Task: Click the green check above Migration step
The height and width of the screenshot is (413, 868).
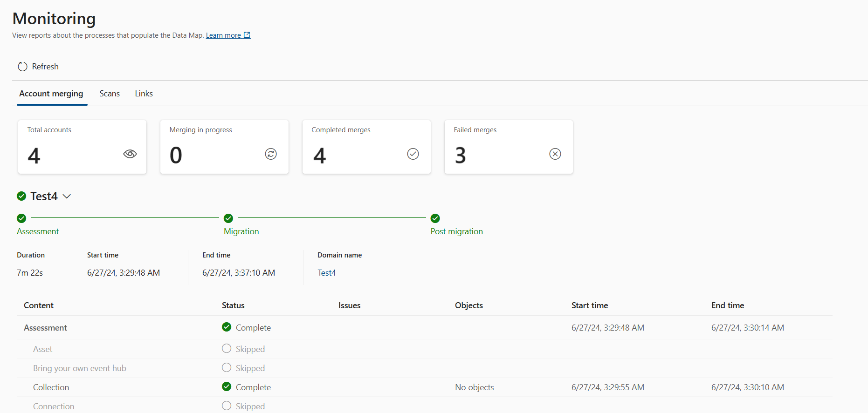Action: [228, 218]
